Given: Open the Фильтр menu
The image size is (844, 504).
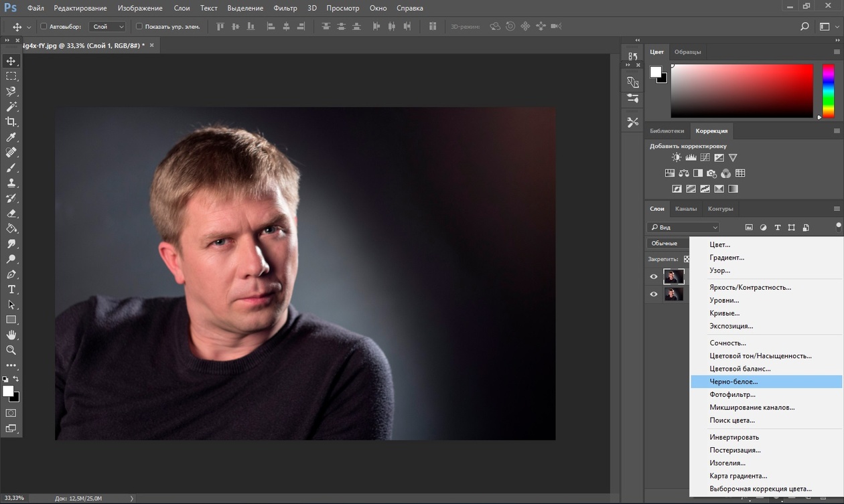Looking at the screenshot, I should coord(285,8).
